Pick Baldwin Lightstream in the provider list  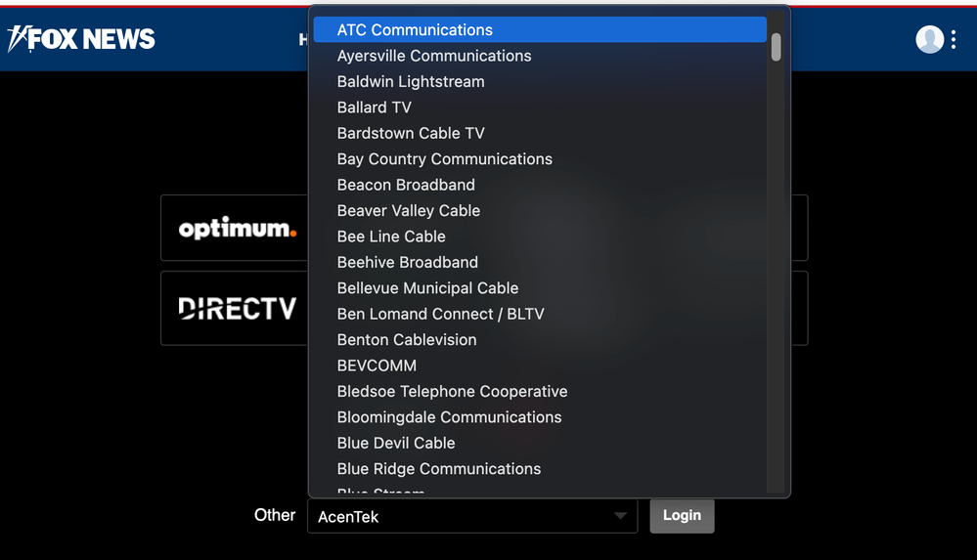[x=411, y=82]
